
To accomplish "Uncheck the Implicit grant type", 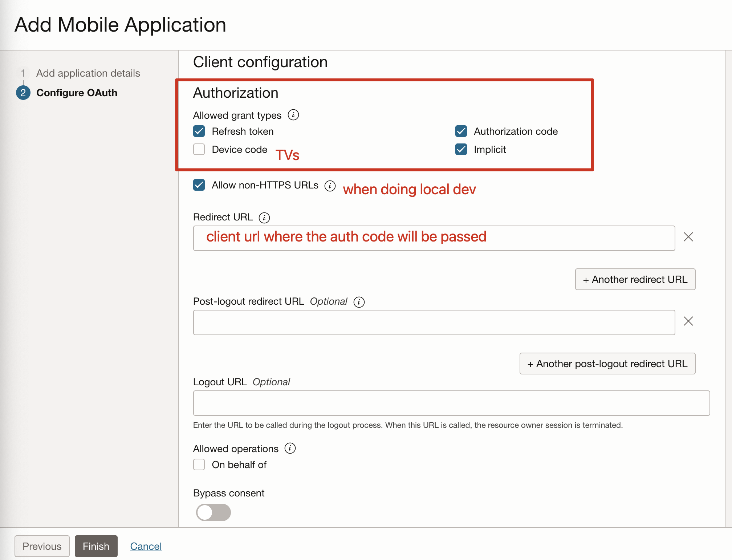I will pyautogui.click(x=461, y=150).
